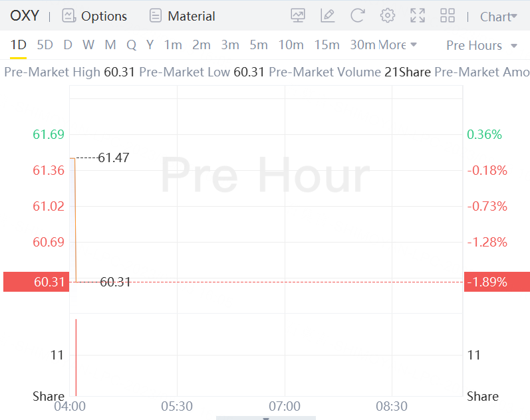Viewport: 530px width, 420px height.
Task: Select the weekly W timeframe
Action: [x=88, y=45]
